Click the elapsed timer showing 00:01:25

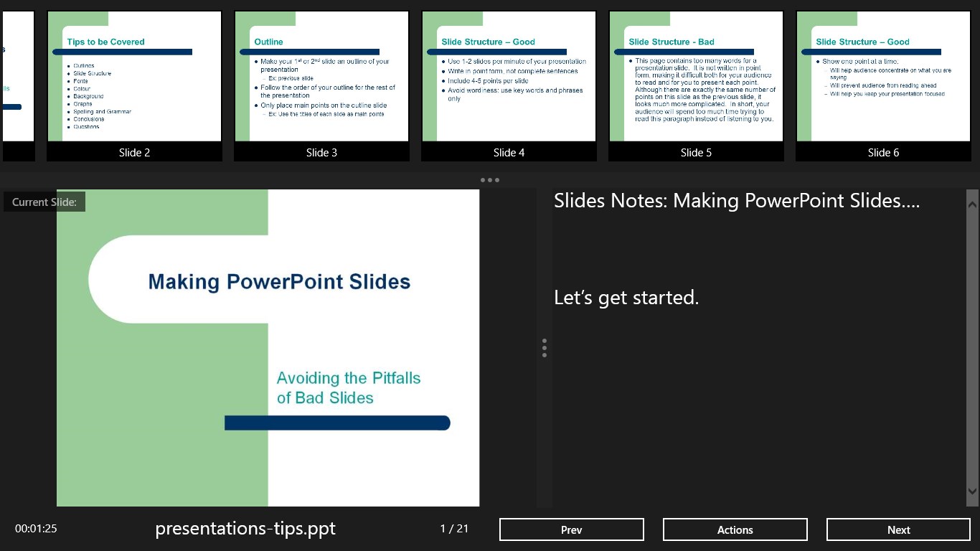[35, 528]
